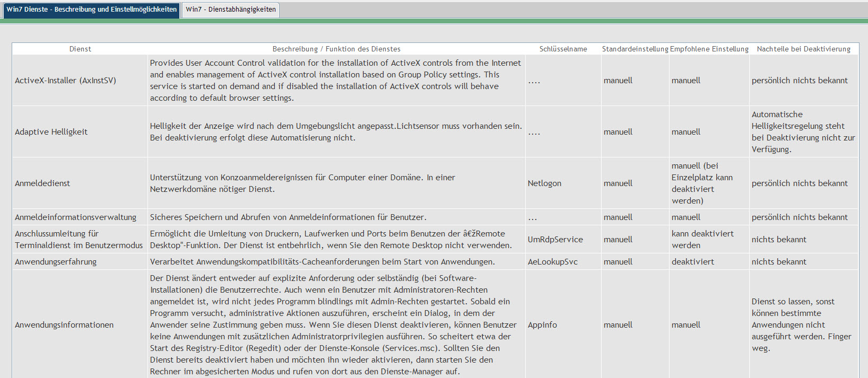868x378 pixels.
Task: Click the '....' key name in ActiveX-Installer row
Action: coord(534,82)
